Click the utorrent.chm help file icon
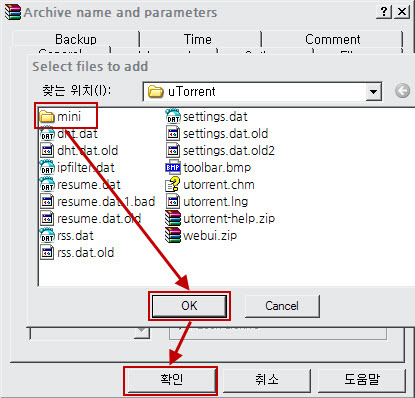415x398 pixels. pos(173,184)
